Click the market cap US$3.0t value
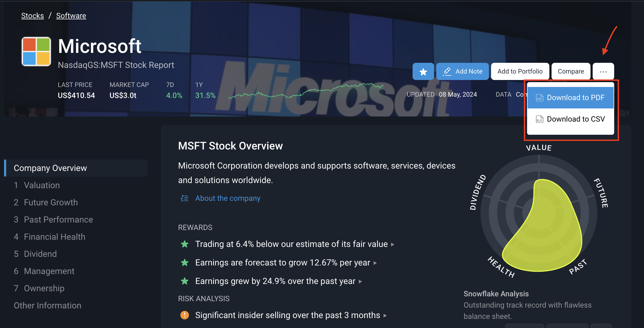Viewport: 644px width, 328px height. click(x=123, y=95)
